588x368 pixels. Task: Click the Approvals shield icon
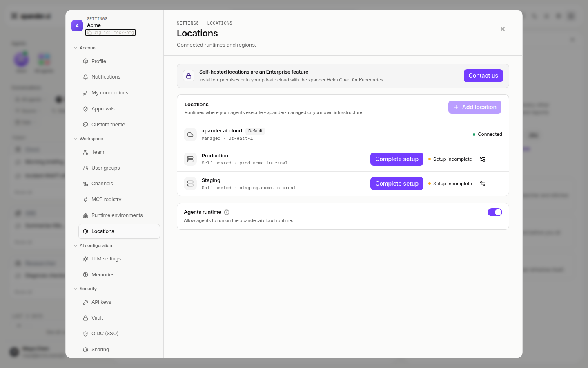pyautogui.click(x=85, y=109)
